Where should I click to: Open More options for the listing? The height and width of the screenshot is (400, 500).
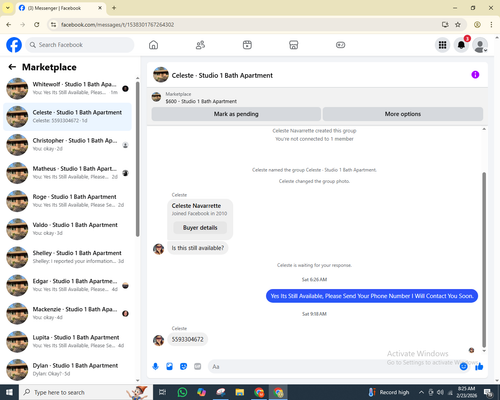coord(403,114)
